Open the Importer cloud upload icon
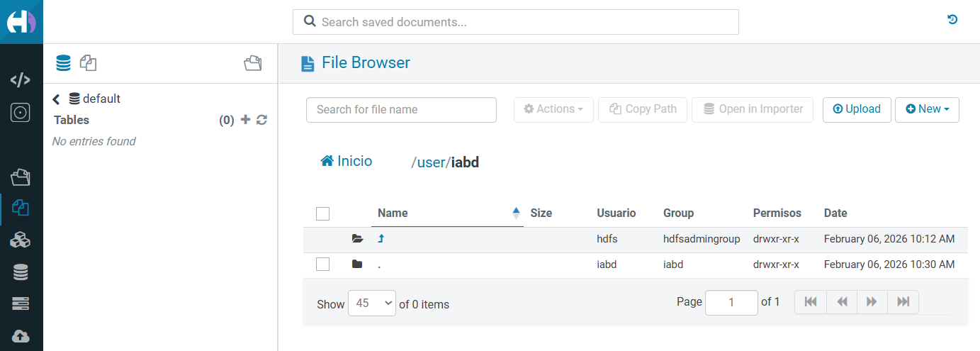The width and height of the screenshot is (980, 351). [21, 336]
